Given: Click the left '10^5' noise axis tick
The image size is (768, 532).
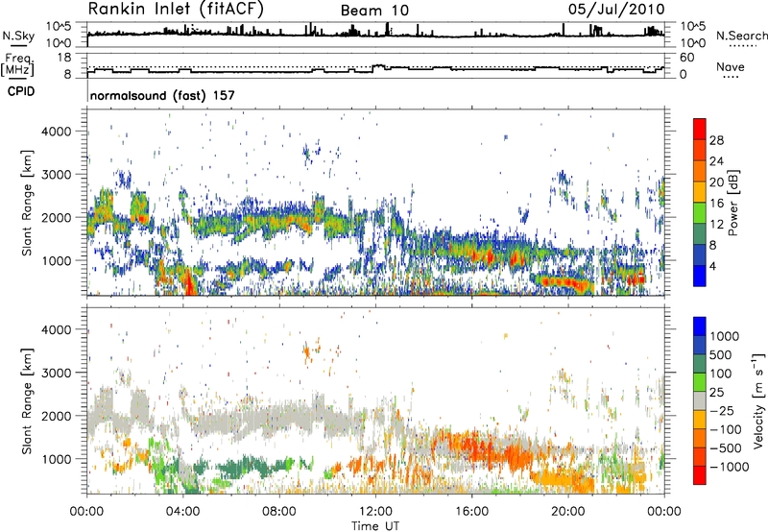Looking at the screenshot, I should click(59, 27).
